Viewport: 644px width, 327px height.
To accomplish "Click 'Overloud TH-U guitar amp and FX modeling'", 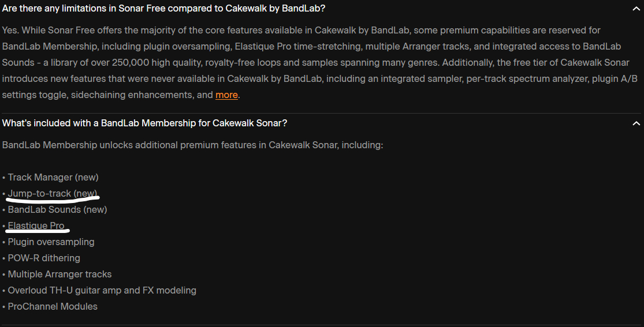I will click(x=102, y=291).
